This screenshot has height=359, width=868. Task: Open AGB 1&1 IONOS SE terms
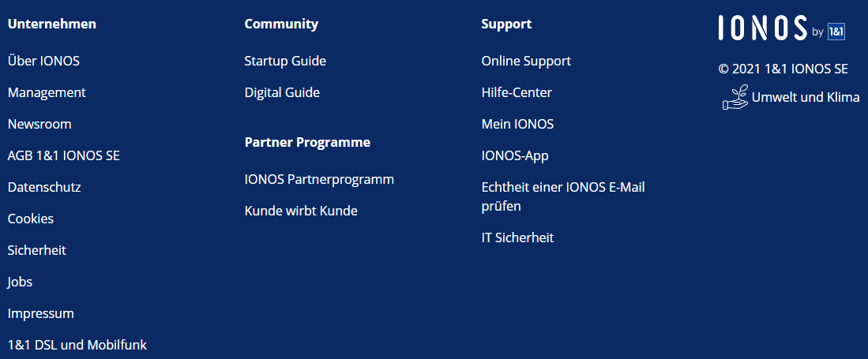(64, 155)
